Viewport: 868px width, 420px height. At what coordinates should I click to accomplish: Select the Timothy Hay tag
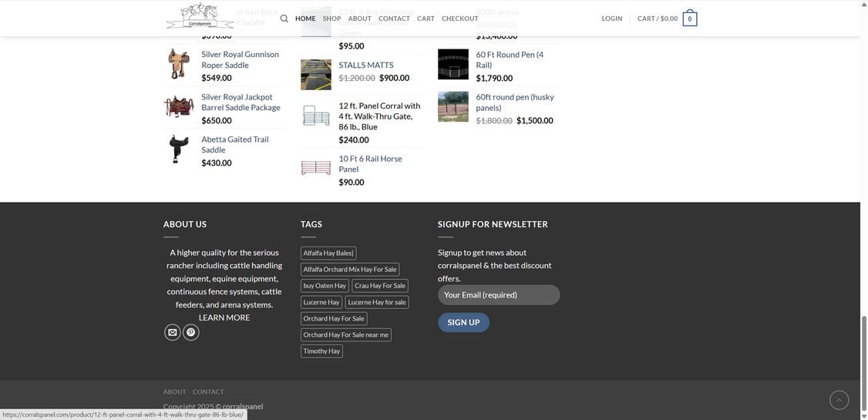point(321,351)
